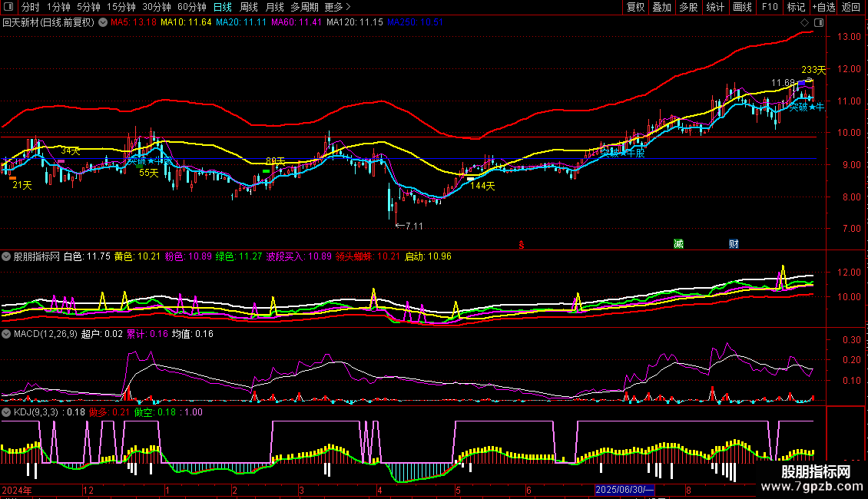868x499 pixels.
Task: Click the MA5: 13.18 label
Action: click(134, 23)
